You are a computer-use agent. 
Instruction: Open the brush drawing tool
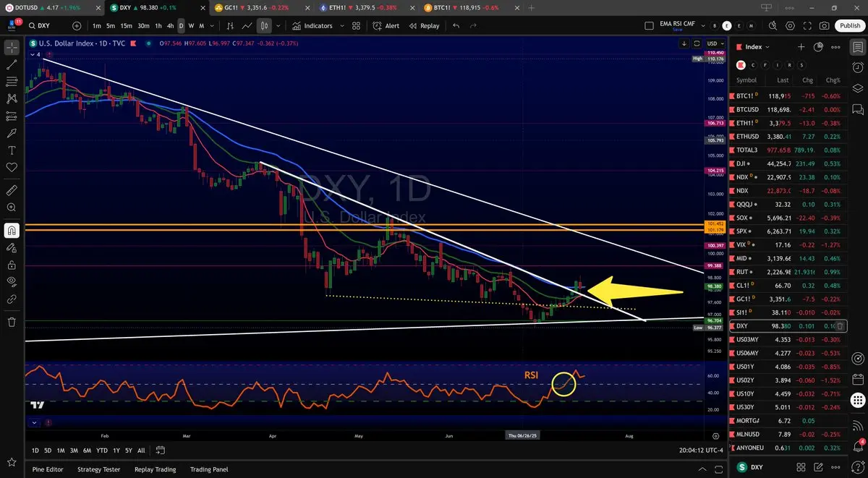click(x=12, y=133)
